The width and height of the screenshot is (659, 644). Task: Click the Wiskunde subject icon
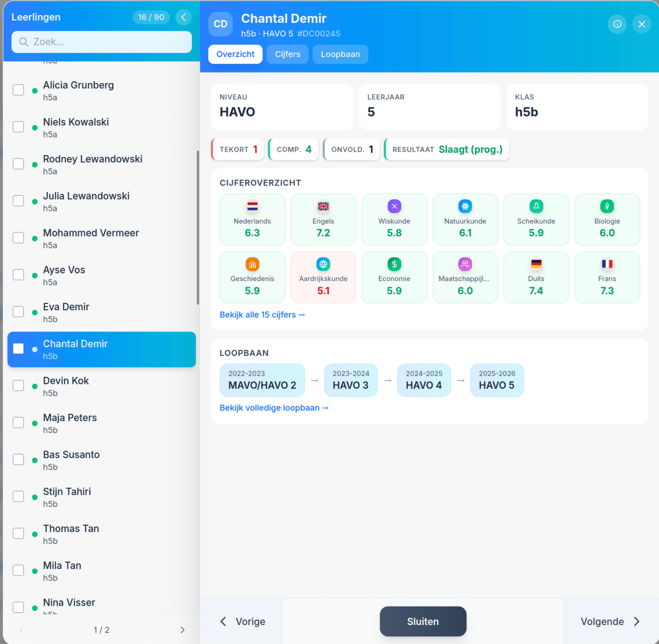coord(394,207)
